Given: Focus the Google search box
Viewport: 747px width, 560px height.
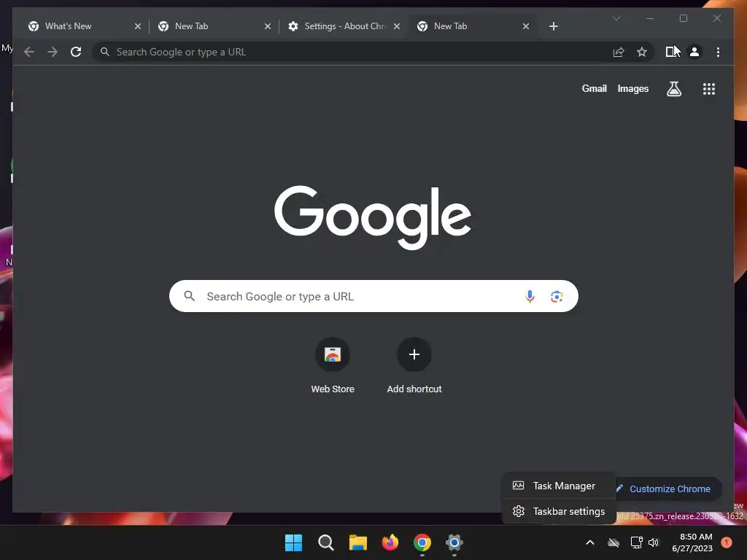Looking at the screenshot, I should tap(373, 296).
